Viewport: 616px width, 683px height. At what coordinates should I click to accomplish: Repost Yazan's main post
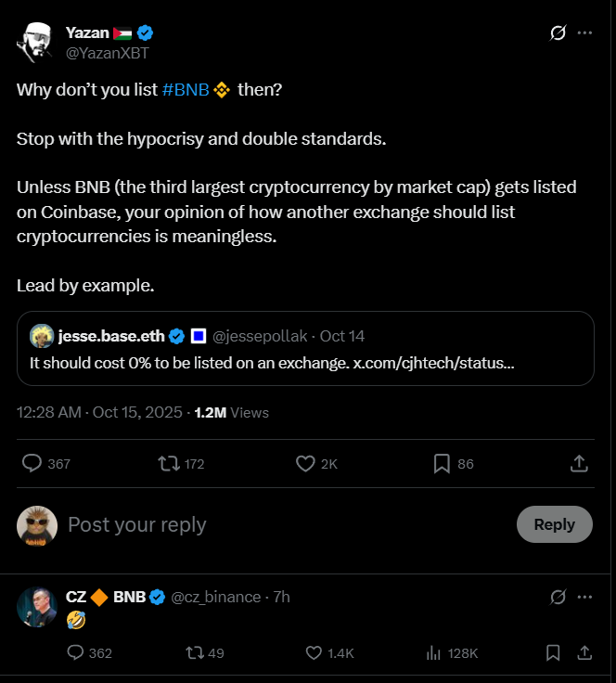click(169, 463)
